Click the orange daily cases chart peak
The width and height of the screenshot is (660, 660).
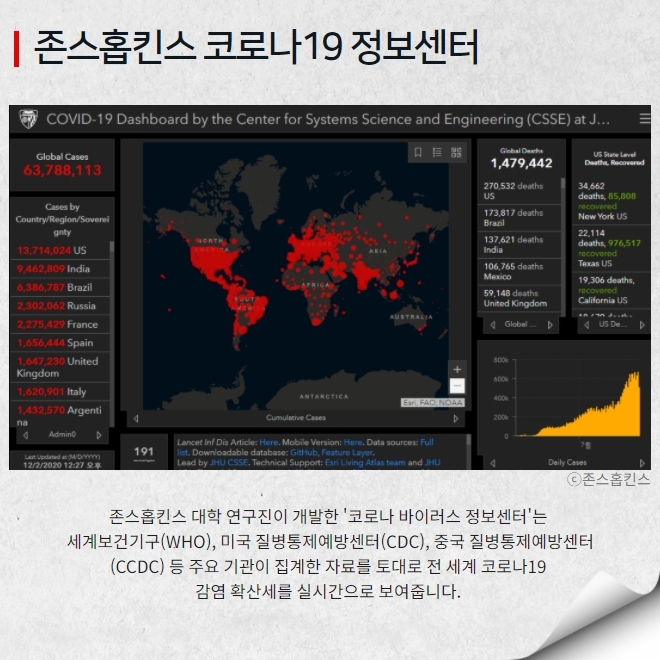point(635,375)
